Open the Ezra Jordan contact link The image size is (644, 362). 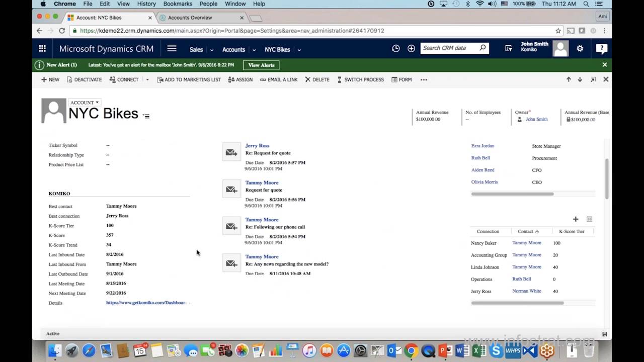(x=482, y=146)
